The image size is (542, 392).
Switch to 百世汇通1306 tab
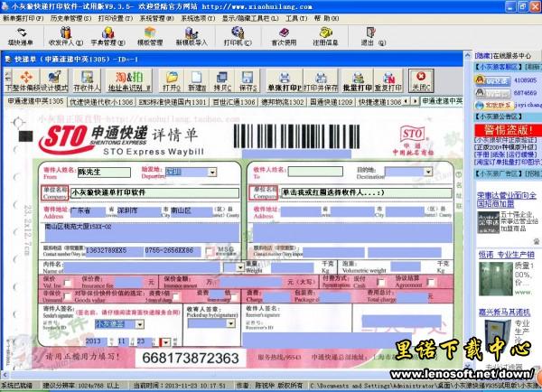(x=234, y=102)
